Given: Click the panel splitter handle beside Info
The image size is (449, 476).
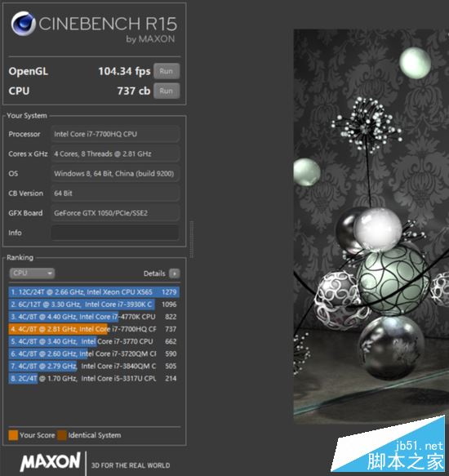Looking at the screenshot, I should [x=192, y=239].
